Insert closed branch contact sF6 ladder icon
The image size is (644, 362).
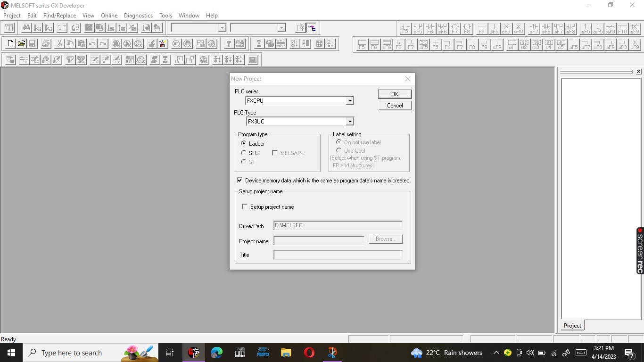[442, 28]
